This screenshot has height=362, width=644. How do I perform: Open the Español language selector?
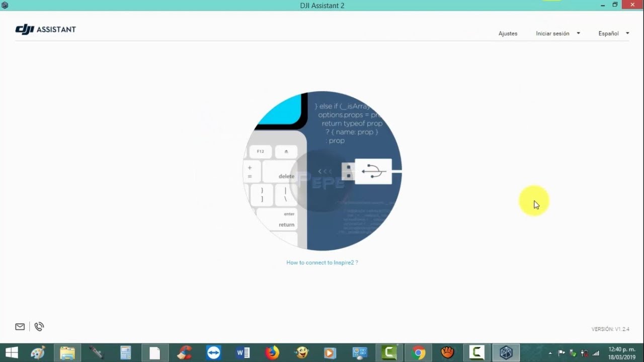(x=608, y=34)
